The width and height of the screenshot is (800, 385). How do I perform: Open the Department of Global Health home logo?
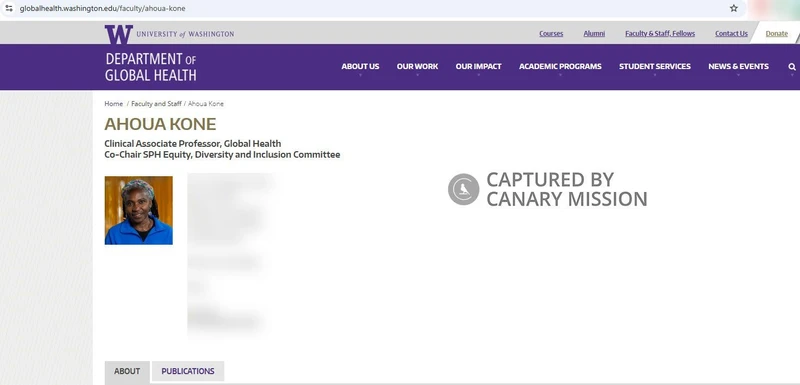click(151, 67)
